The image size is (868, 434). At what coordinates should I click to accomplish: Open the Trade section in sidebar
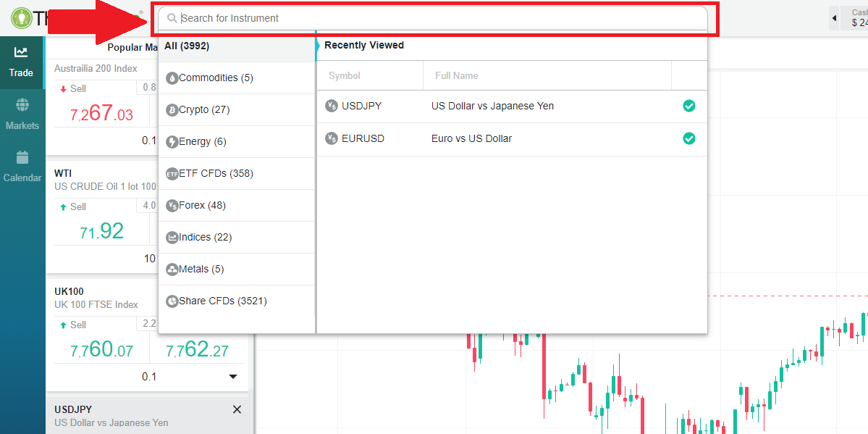click(21, 62)
